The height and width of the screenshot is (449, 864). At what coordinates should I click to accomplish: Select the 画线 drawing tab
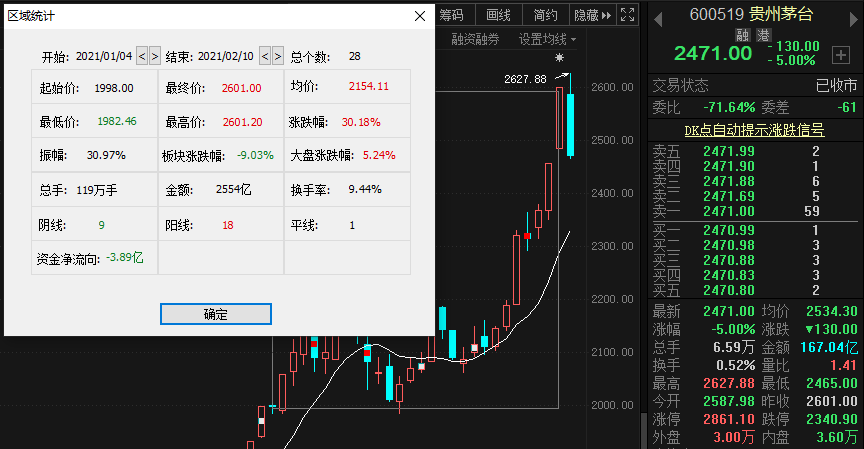(x=498, y=15)
